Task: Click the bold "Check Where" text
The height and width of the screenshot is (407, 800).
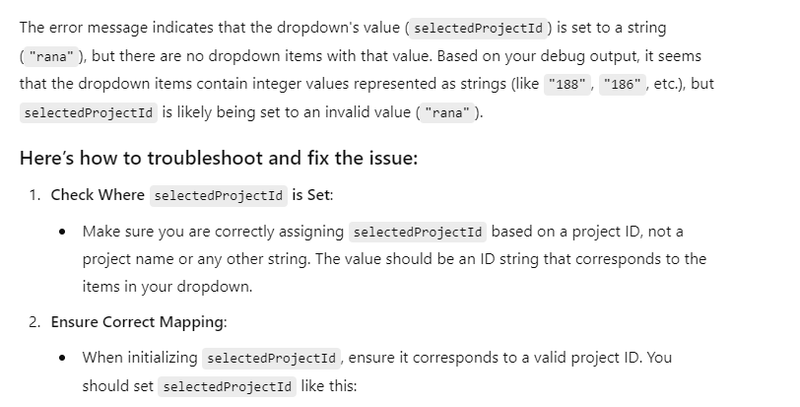Action: coord(97,195)
